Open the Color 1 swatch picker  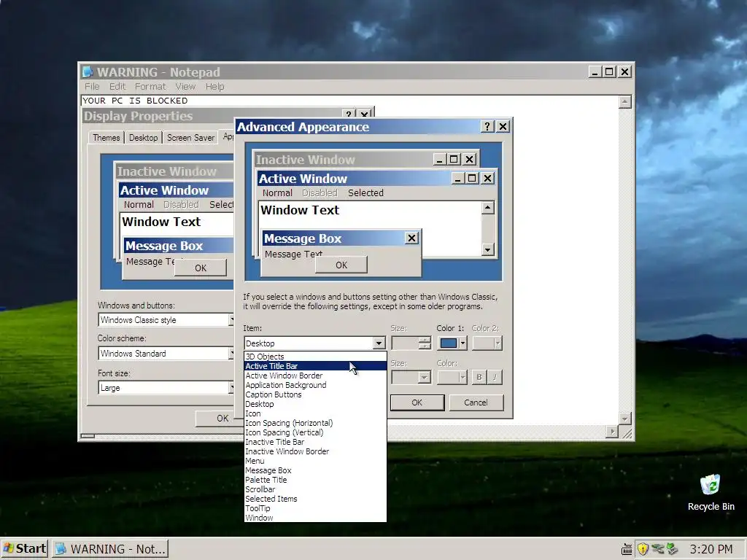click(x=452, y=343)
